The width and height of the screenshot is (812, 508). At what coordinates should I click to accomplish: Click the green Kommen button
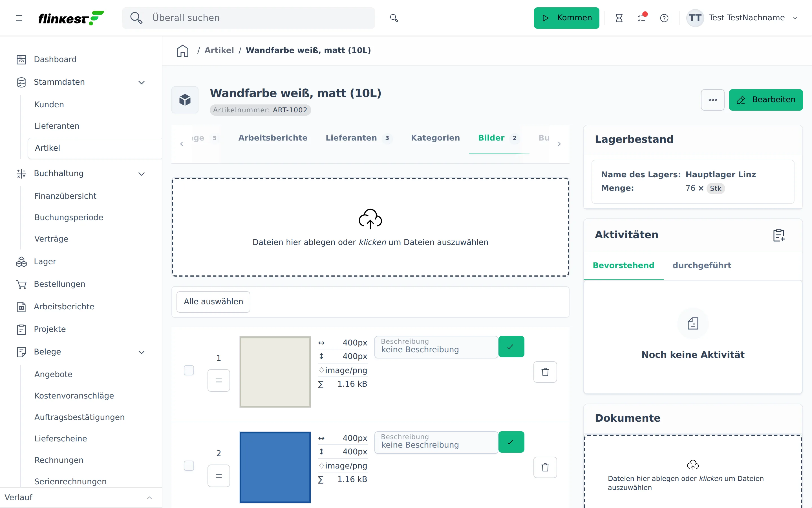coord(566,18)
